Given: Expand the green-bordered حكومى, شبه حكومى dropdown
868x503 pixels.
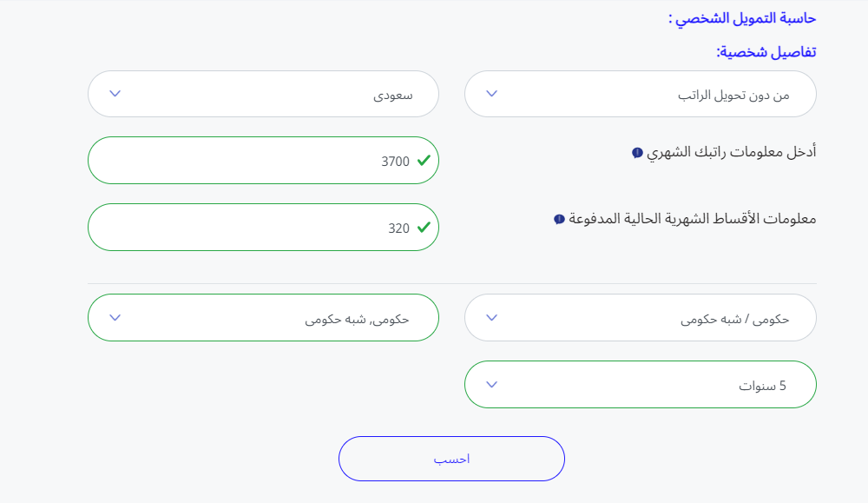Looking at the screenshot, I should point(263,317).
